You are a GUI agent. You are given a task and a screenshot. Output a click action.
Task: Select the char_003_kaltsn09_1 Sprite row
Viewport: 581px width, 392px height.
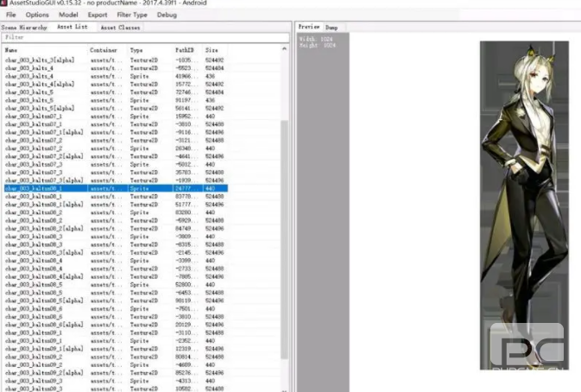click(116, 341)
